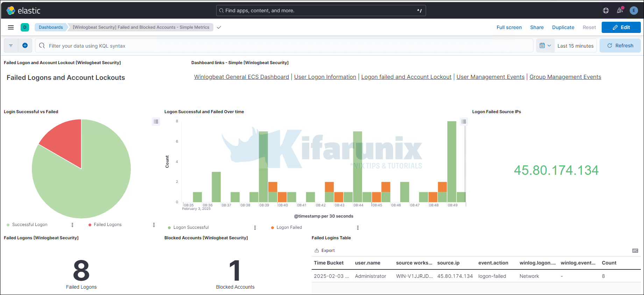Focus the global search field

(321, 11)
